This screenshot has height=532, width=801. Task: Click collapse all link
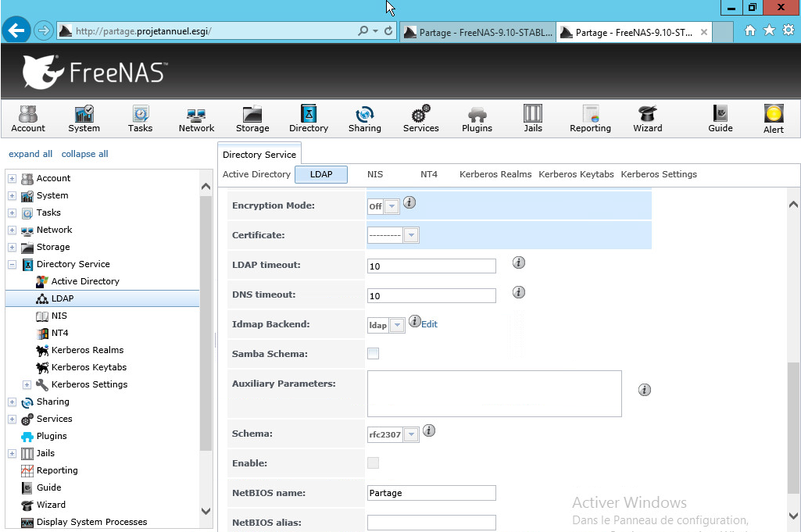click(85, 154)
